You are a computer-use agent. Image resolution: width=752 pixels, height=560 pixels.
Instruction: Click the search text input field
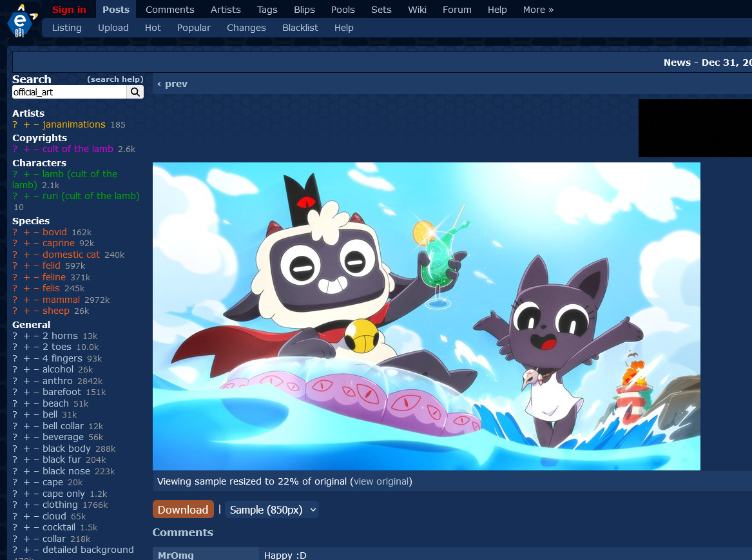click(x=69, y=92)
